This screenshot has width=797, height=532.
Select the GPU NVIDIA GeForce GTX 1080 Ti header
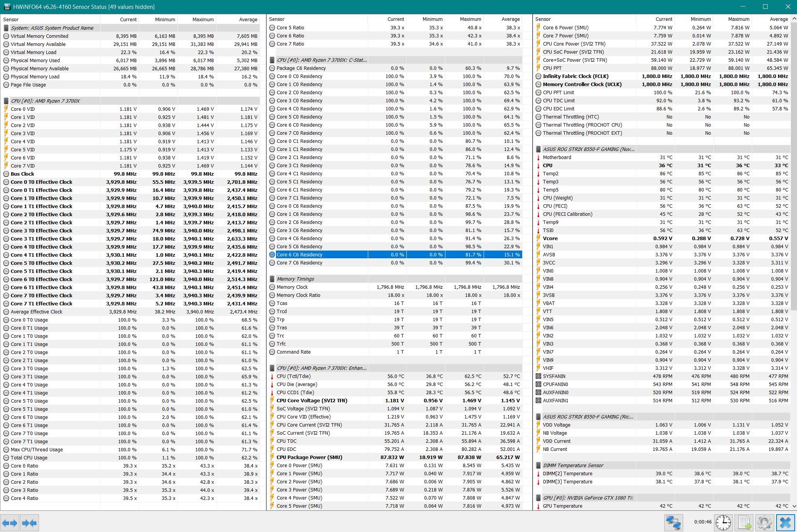click(x=588, y=498)
